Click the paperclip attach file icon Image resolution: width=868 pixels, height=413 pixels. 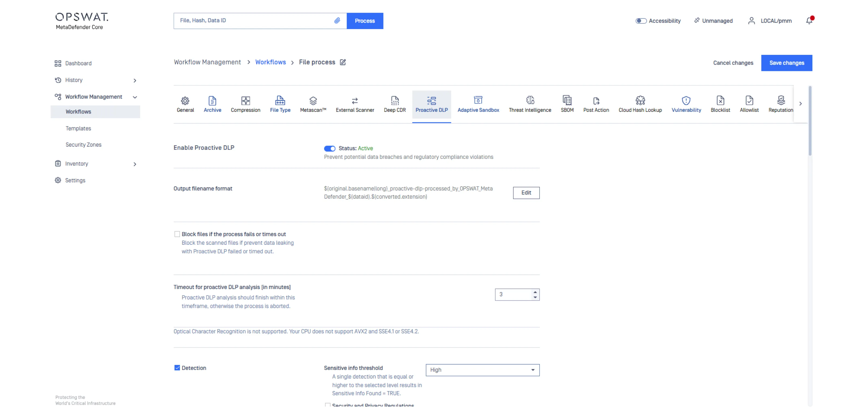click(337, 20)
